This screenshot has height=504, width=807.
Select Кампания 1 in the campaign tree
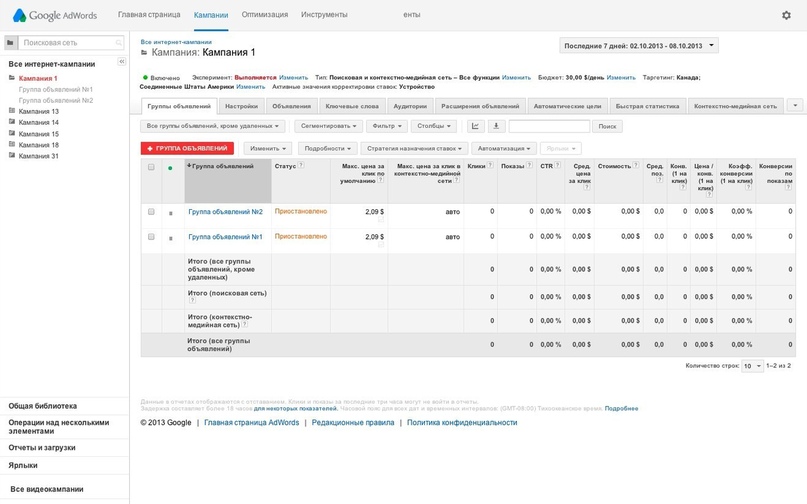(38, 78)
